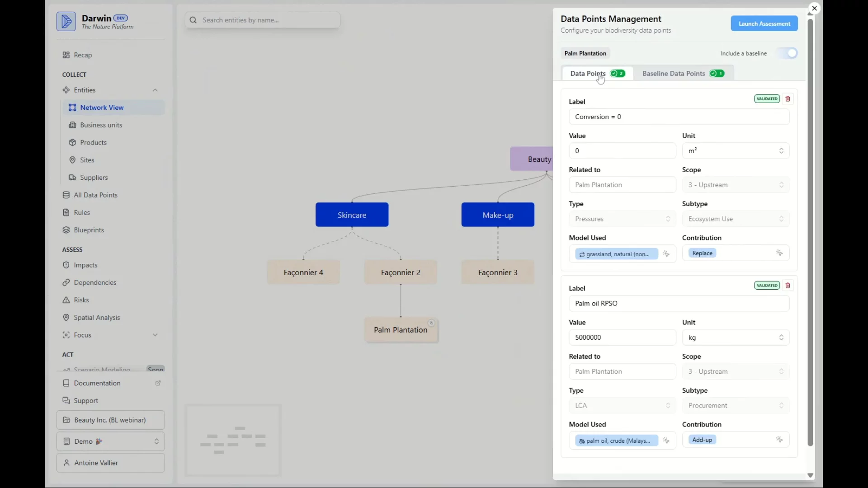This screenshot has height=488, width=868.
Task: Collapse the Entities sidebar group
Action: point(155,90)
